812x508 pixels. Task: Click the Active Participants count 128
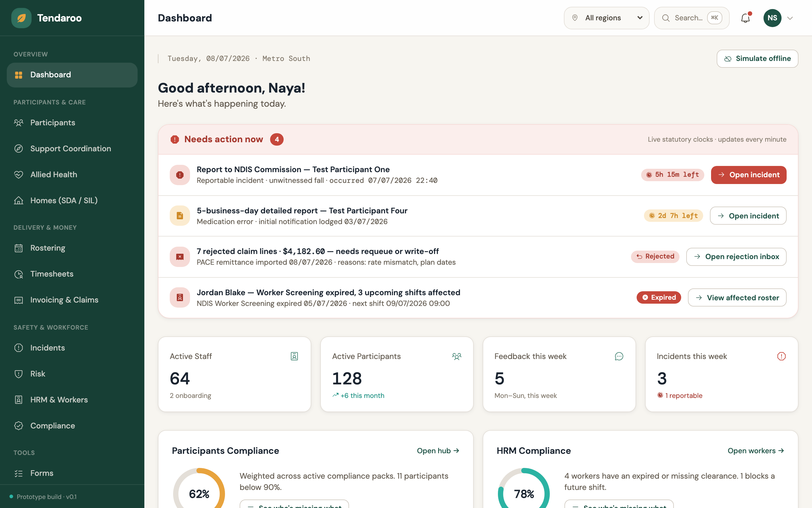point(347,379)
